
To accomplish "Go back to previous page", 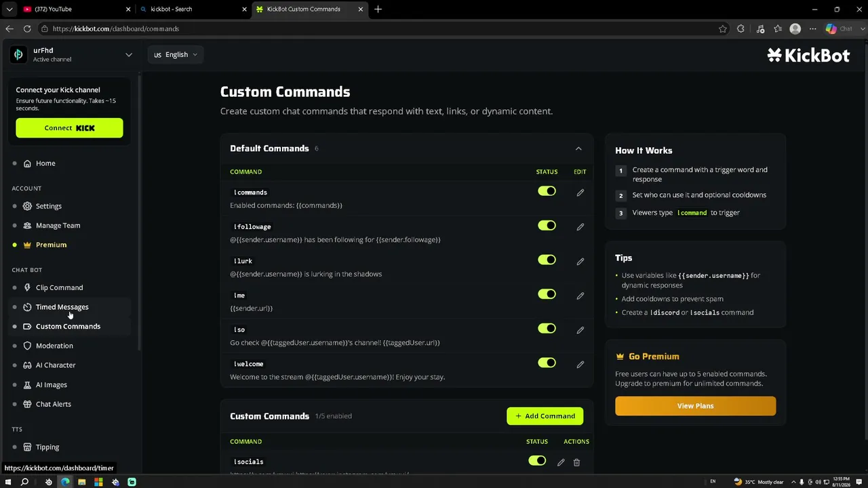I will click(9, 28).
